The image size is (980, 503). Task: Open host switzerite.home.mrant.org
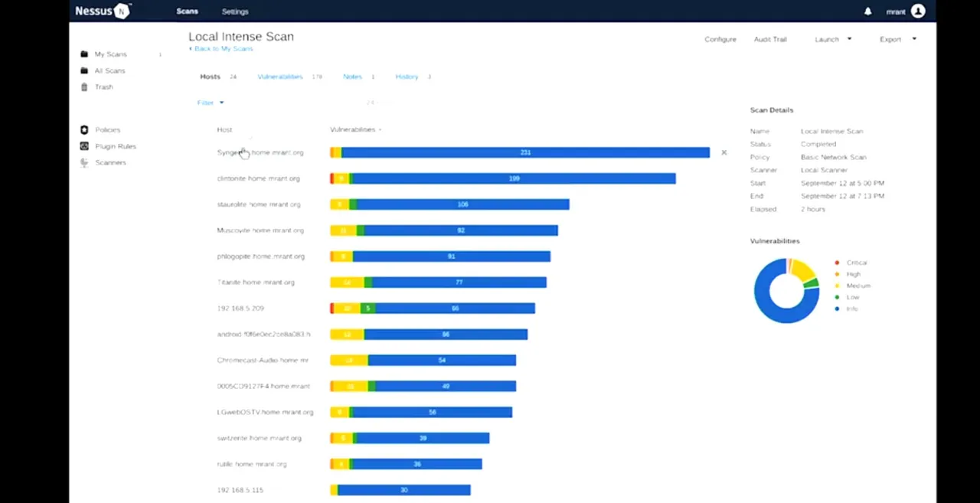point(259,438)
